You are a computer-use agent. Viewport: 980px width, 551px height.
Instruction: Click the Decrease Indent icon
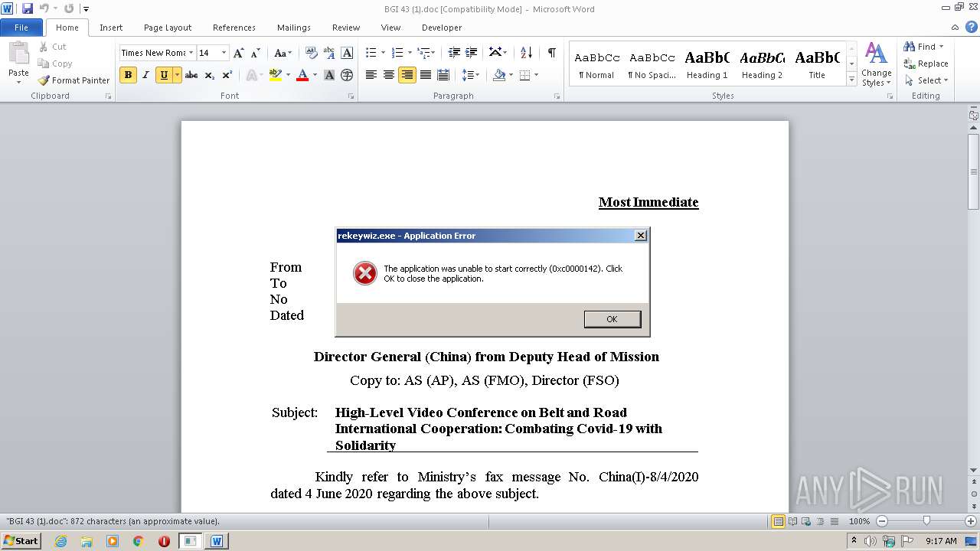[454, 53]
